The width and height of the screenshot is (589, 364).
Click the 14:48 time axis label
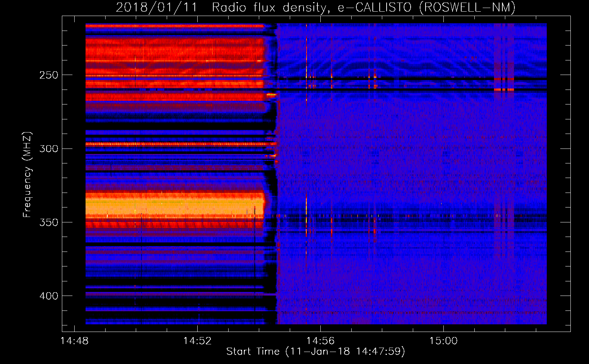tap(74, 341)
